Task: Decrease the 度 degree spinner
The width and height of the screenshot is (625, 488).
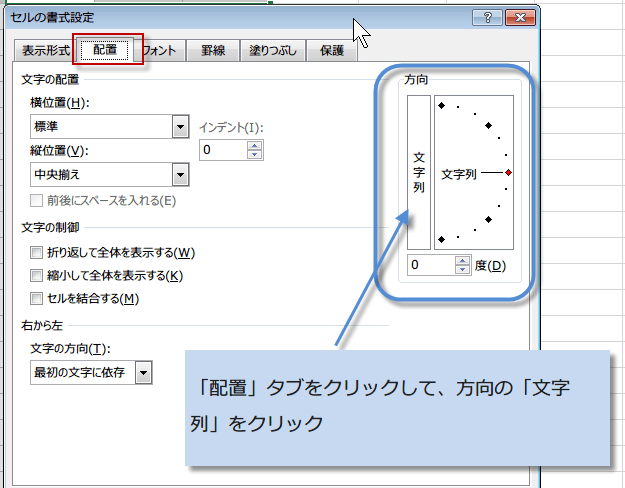Action: [462, 270]
